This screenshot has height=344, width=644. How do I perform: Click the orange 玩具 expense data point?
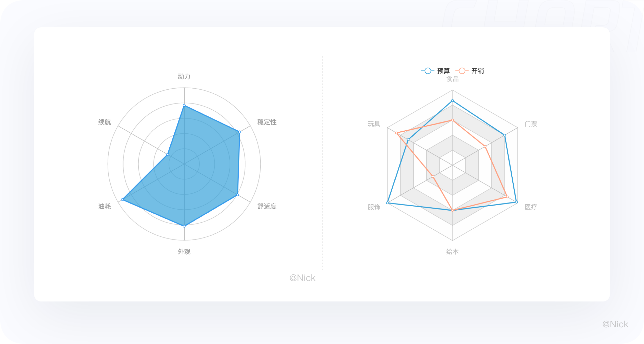coord(396,133)
